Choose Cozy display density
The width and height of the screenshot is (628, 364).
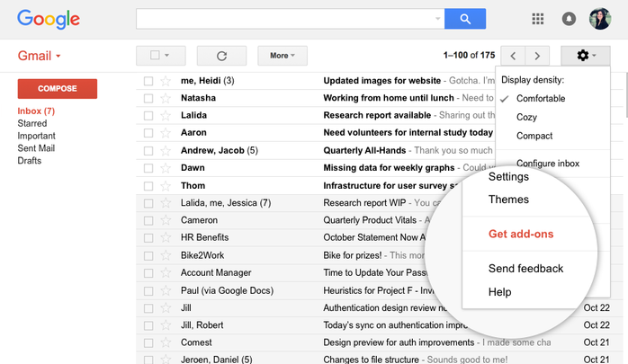tap(526, 117)
